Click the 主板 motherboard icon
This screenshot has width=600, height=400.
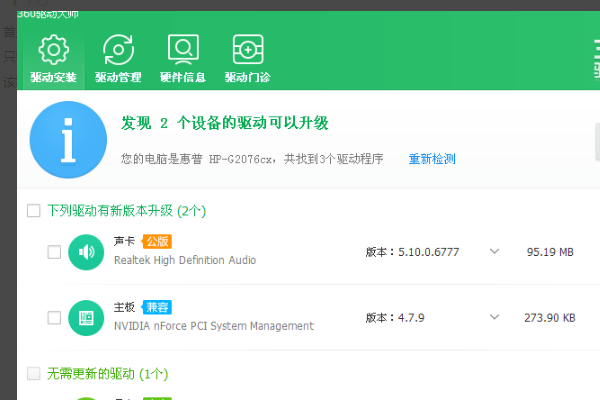(85, 318)
